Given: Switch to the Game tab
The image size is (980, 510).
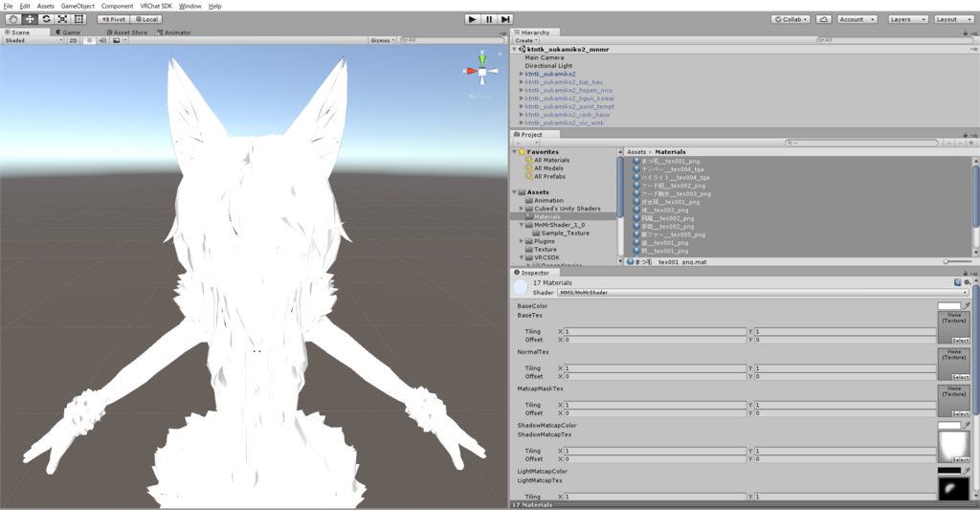Looking at the screenshot, I should tap(68, 32).
